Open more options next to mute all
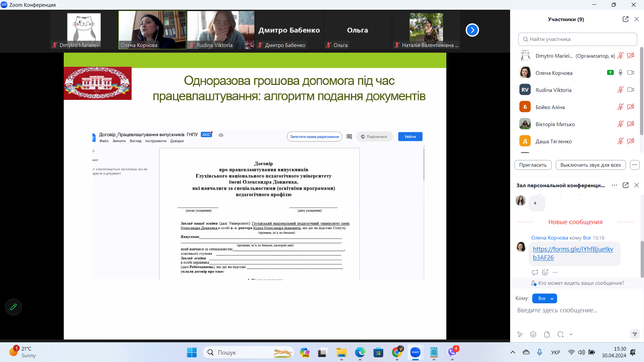Viewport: 644px width, 362px height. tap(635, 165)
